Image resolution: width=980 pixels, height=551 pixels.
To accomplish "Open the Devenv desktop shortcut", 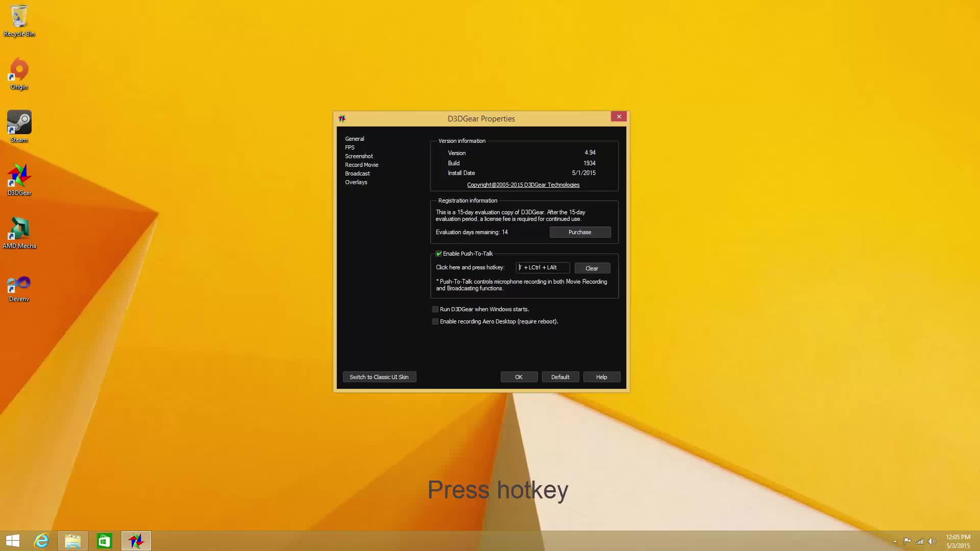I will click(x=19, y=284).
